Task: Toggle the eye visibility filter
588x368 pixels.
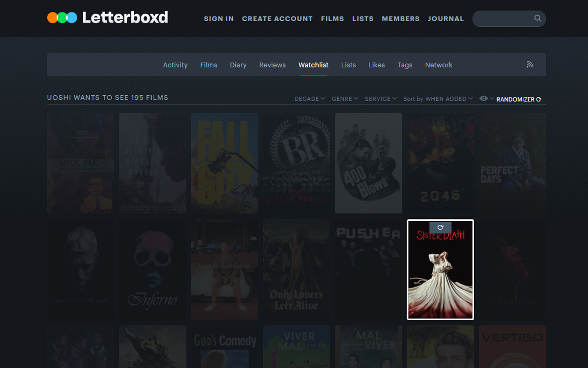Action: [x=484, y=98]
